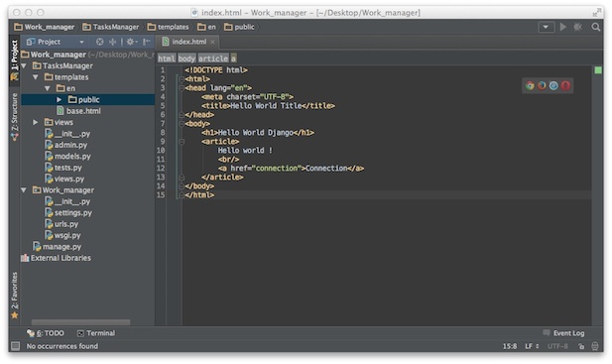Viewport: 612px width, 364px height.
Task: Open Project panel settings gear
Action: [x=132, y=42]
